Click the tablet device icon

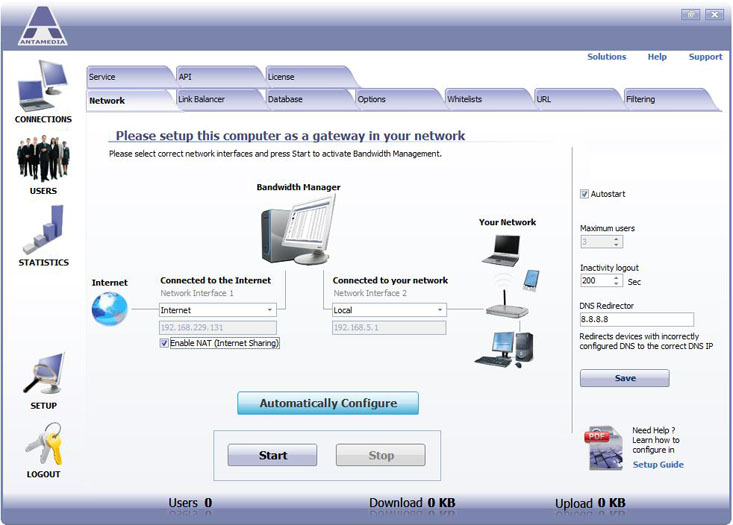(531, 280)
